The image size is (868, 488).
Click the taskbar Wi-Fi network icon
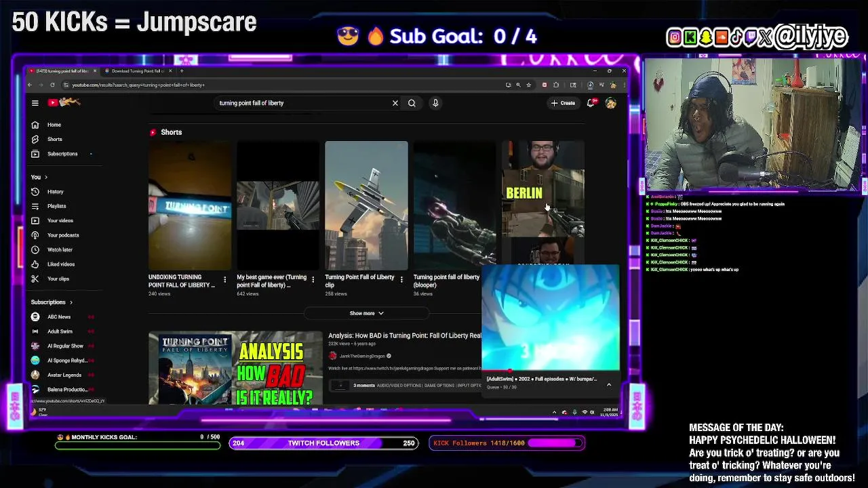tap(584, 412)
